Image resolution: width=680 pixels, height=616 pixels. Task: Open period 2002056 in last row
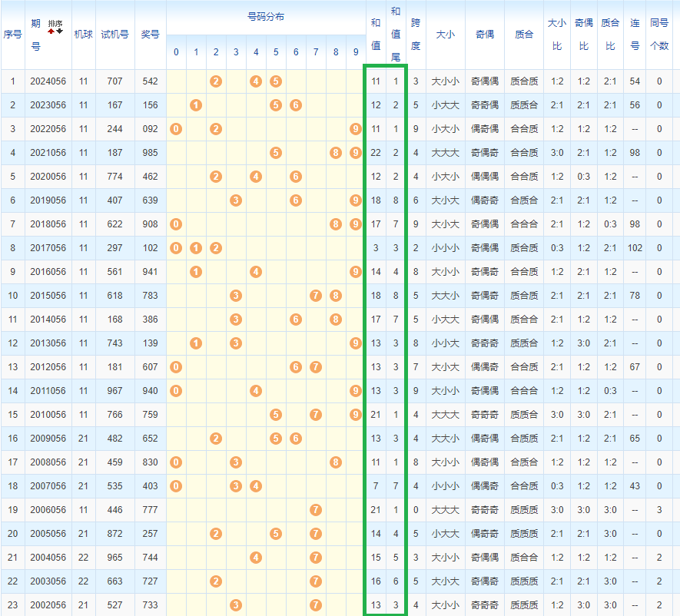(48, 605)
